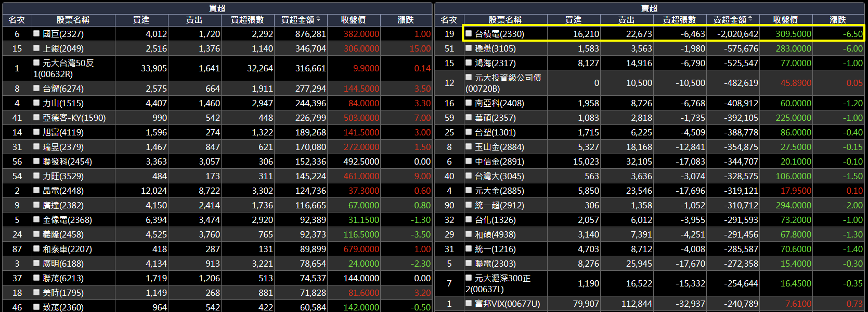868x312 pixels.
Task: Tick the checkbox beside 上銀(2049)
Action: (36, 48)
